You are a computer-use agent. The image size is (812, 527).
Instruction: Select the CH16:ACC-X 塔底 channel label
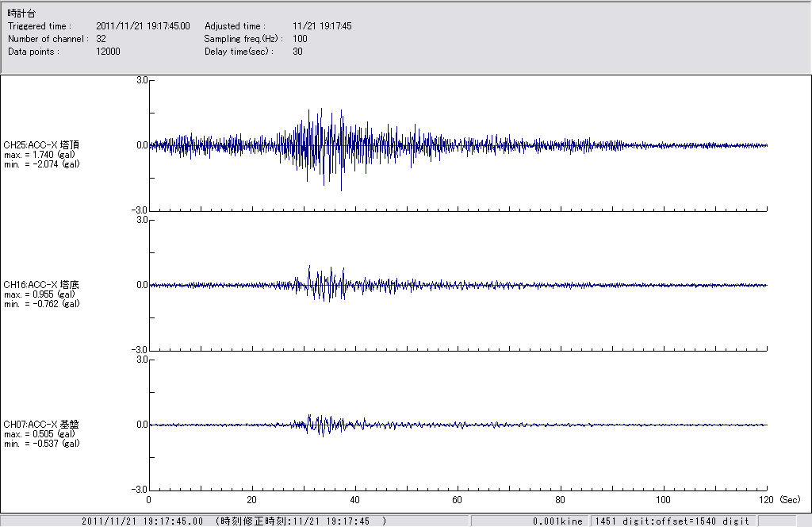41,285
